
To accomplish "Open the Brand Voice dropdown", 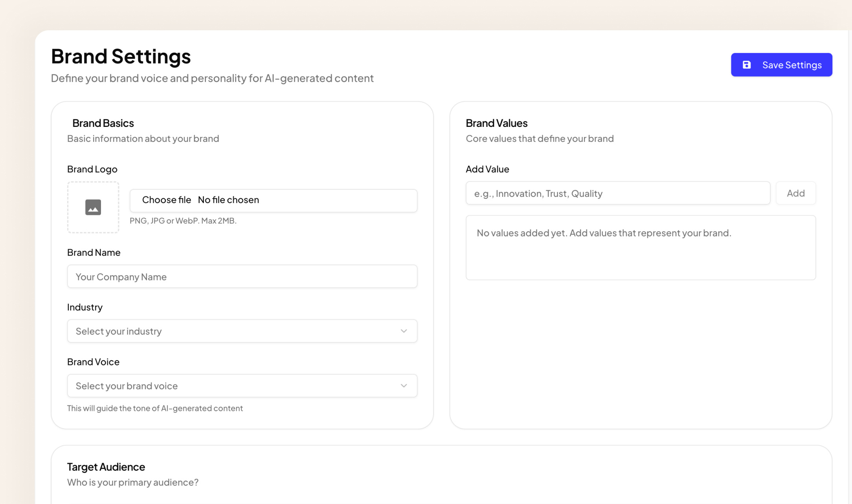I will [242, 385].
